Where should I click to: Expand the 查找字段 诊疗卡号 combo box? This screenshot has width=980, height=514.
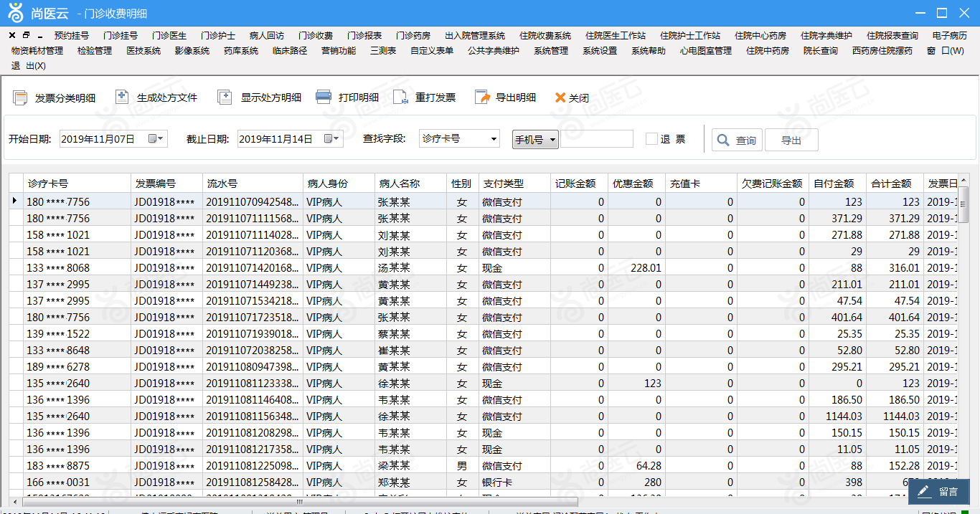[x=494, y=138]
